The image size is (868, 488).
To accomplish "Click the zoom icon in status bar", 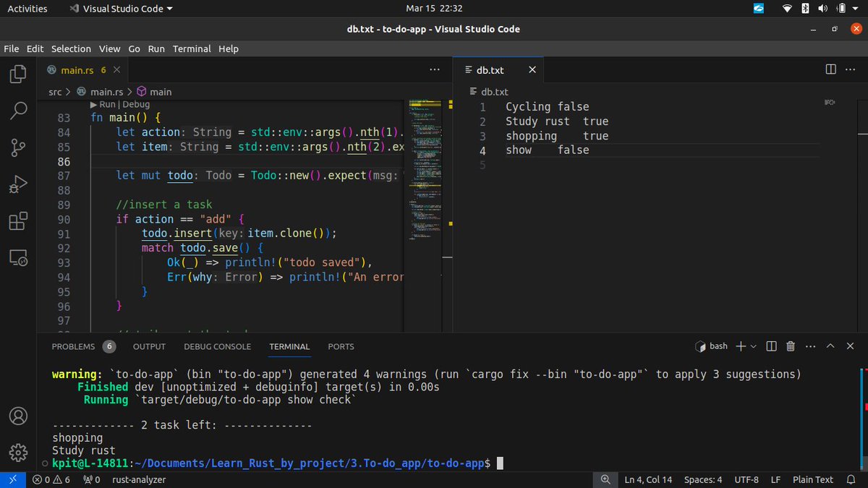I will coord(605,479).
